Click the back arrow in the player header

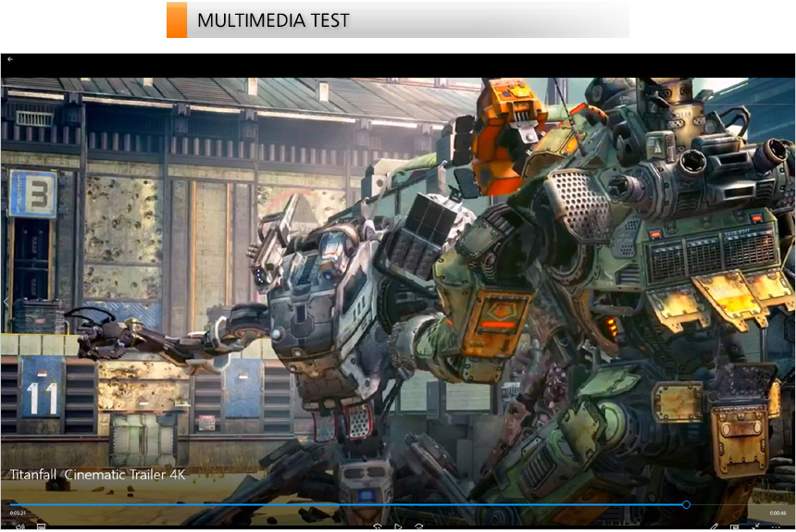click(9, 59)
